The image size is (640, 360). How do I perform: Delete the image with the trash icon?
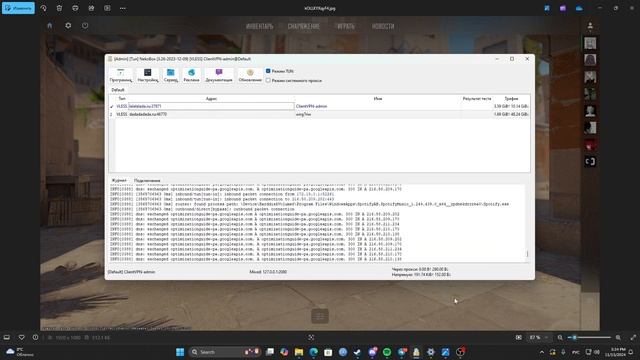click(x=59, y=8)
